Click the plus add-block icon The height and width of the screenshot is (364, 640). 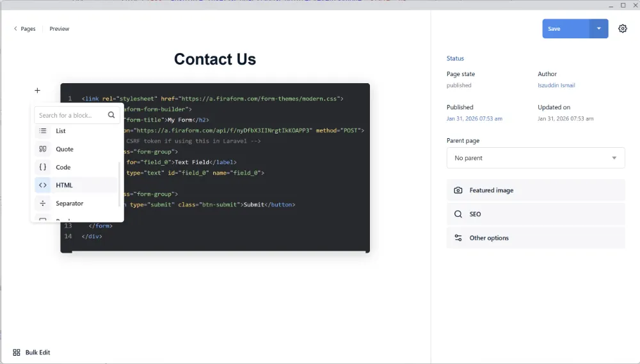[37, 90]
